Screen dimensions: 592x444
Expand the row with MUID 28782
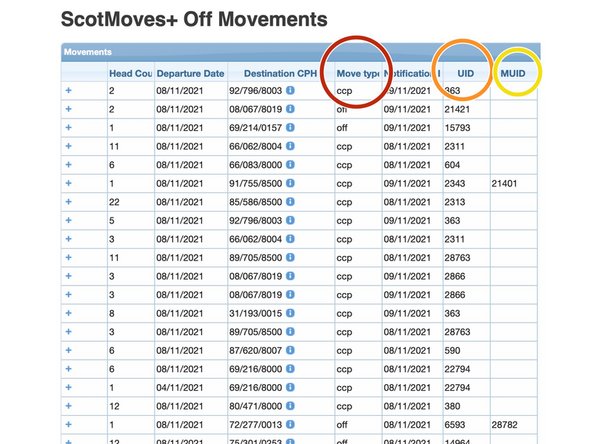(x=68, y=424)
